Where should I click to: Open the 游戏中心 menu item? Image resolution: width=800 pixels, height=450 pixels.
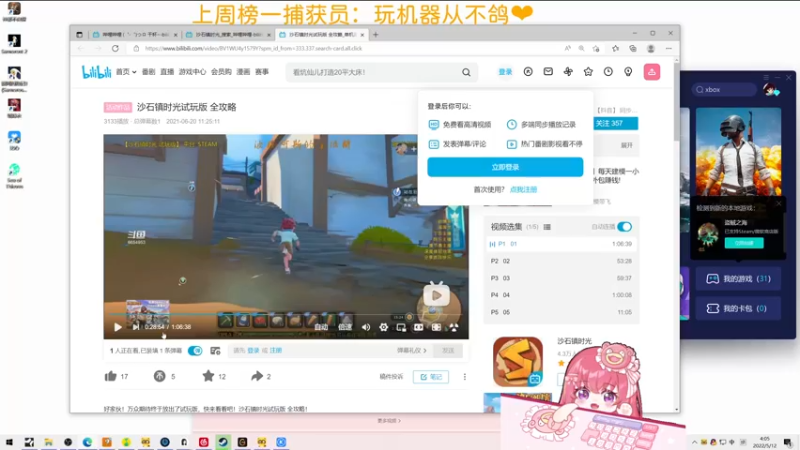click(x=192, y=72)
